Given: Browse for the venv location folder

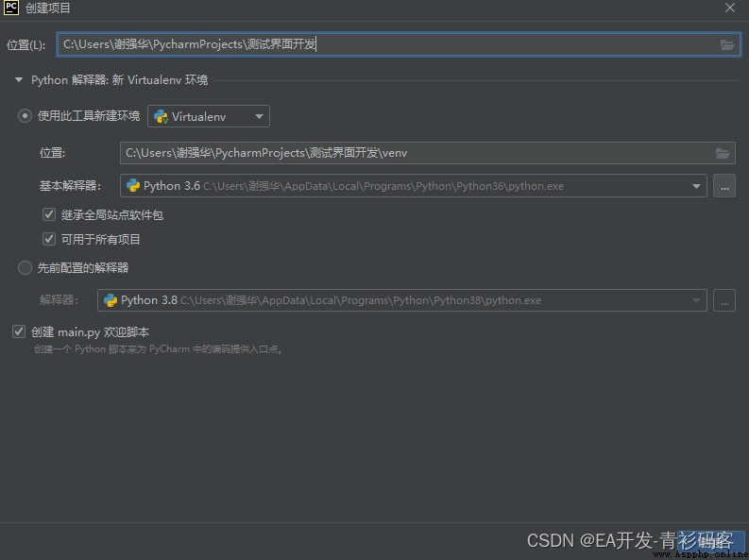Looking at the screenshot, I should [x=723, y=153].
